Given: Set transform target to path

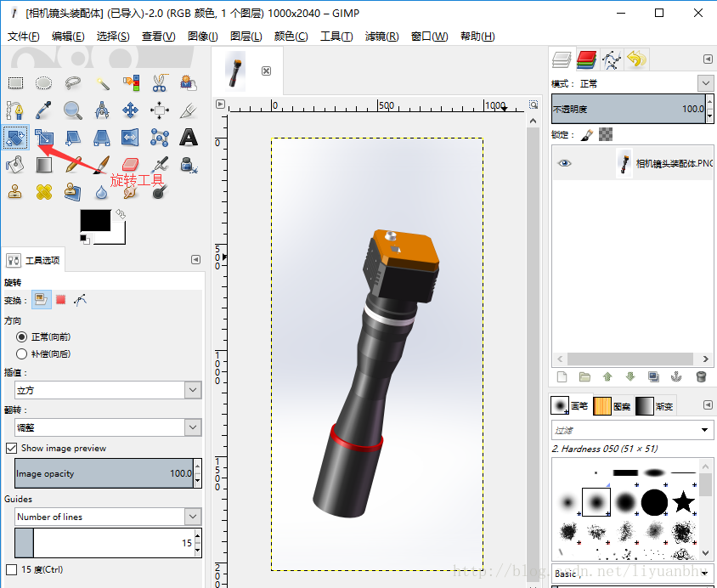Looking at the screenshot, I should tap(81, 299).
